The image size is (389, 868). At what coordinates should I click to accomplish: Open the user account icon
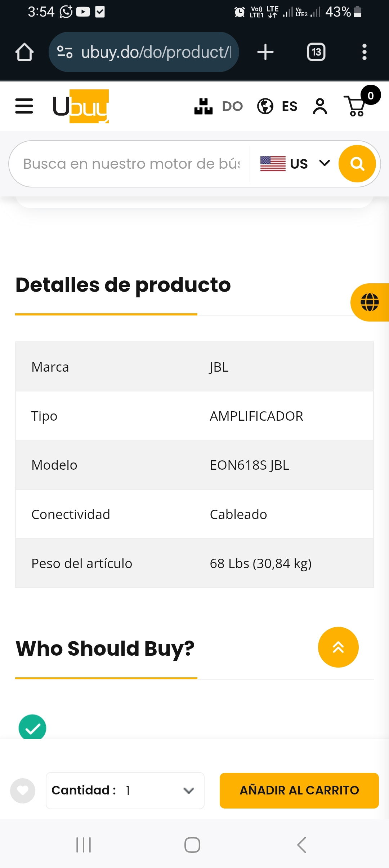point(320,106)
